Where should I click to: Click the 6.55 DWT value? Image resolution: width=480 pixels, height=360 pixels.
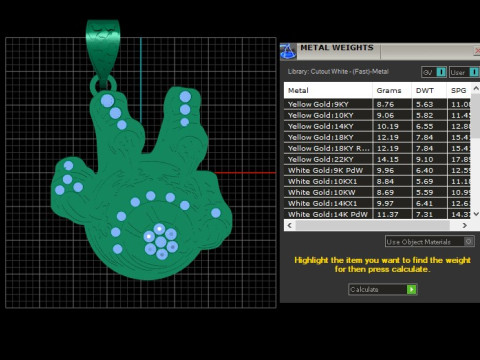(425, 126)
